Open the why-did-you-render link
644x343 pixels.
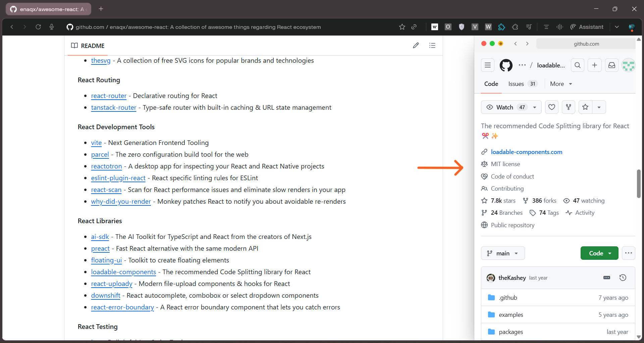[121, 202]
